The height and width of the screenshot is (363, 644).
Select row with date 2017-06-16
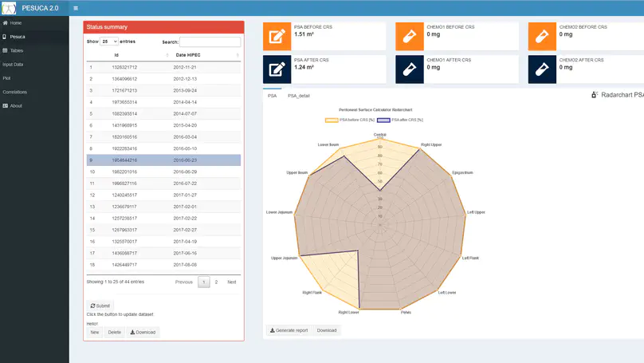coord(163,253)
